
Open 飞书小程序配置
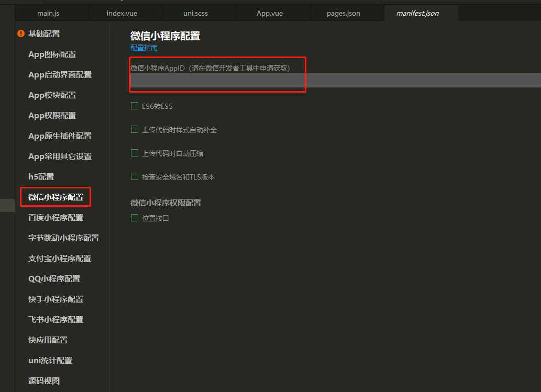56,319
